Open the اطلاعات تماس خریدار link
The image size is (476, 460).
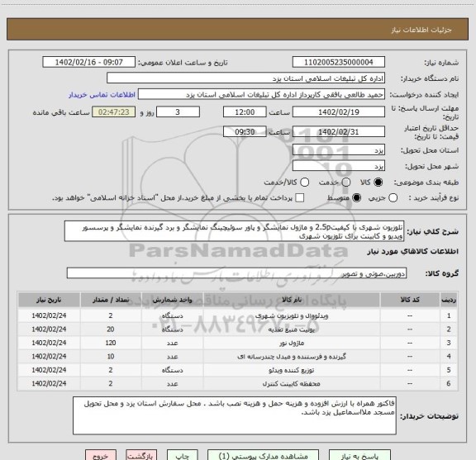click(x=102, y=95)
